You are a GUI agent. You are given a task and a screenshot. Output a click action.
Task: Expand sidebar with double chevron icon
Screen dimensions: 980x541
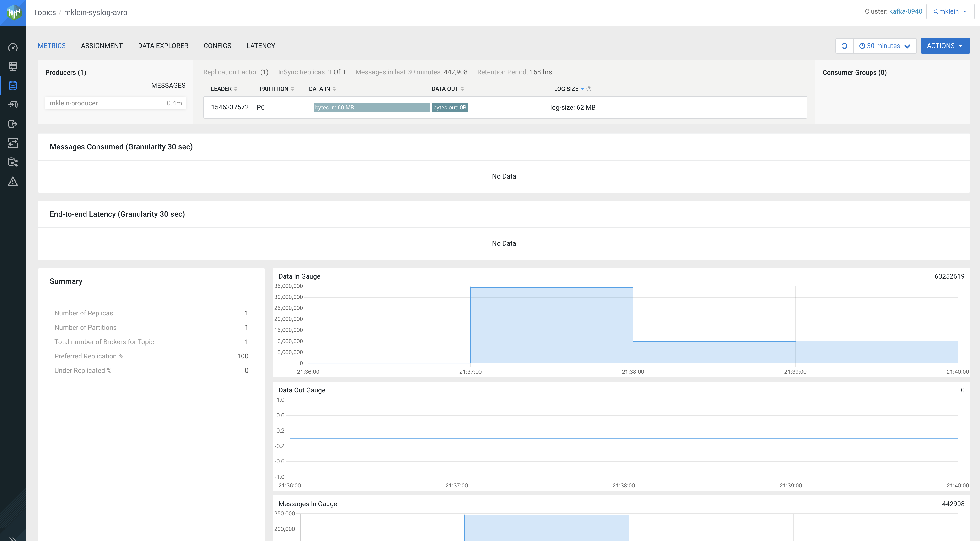tap(13, 538)
